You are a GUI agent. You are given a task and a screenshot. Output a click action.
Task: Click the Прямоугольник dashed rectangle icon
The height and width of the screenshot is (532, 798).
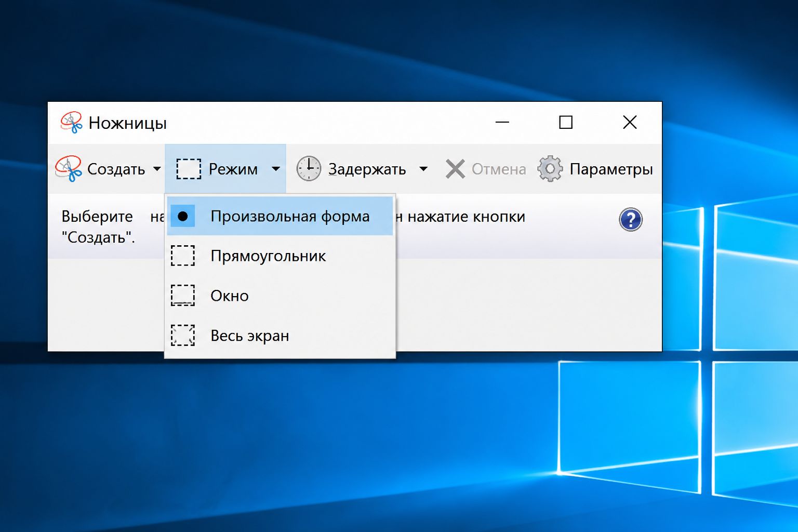click(183, 256)
